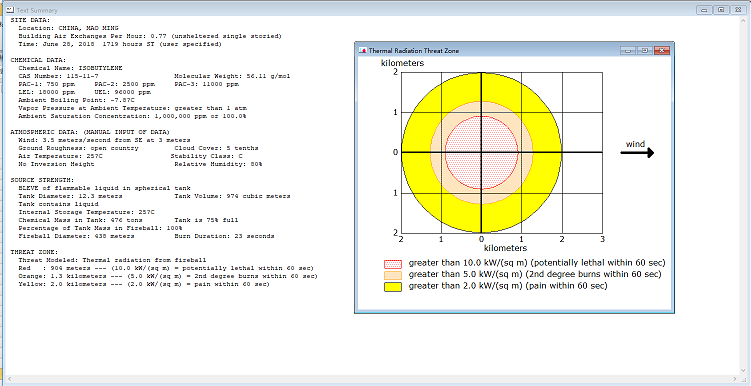The height and width of the screenshot is (386, 751).
Task: Click the 'No Inversion Height' text
Action: click(56, 164)
